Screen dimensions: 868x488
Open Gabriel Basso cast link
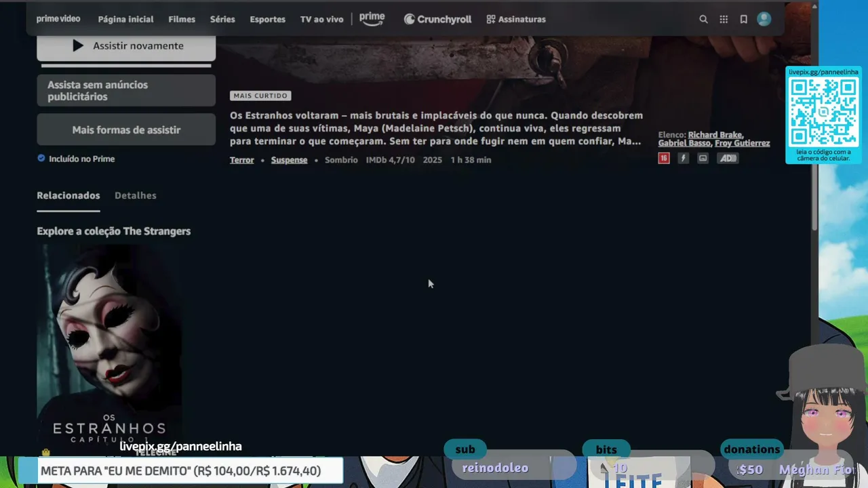click(x=684, y=143)
